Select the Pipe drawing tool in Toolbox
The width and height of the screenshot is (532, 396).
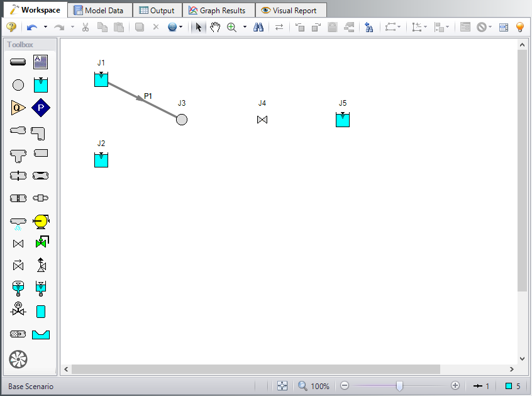[x=18, y=62]
